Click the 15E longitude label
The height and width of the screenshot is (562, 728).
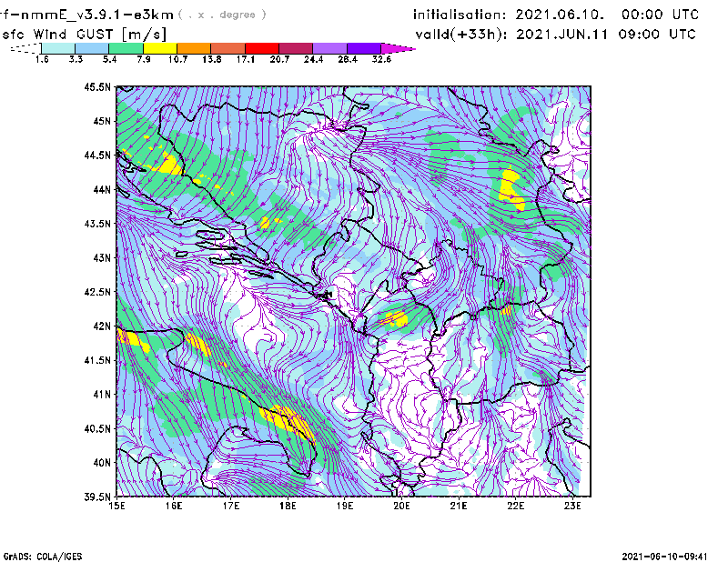pos(116,506)
